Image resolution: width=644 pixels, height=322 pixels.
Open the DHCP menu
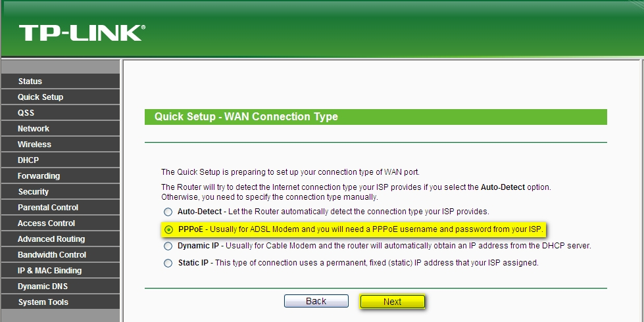pyautogui.click(x=61, y=160)
